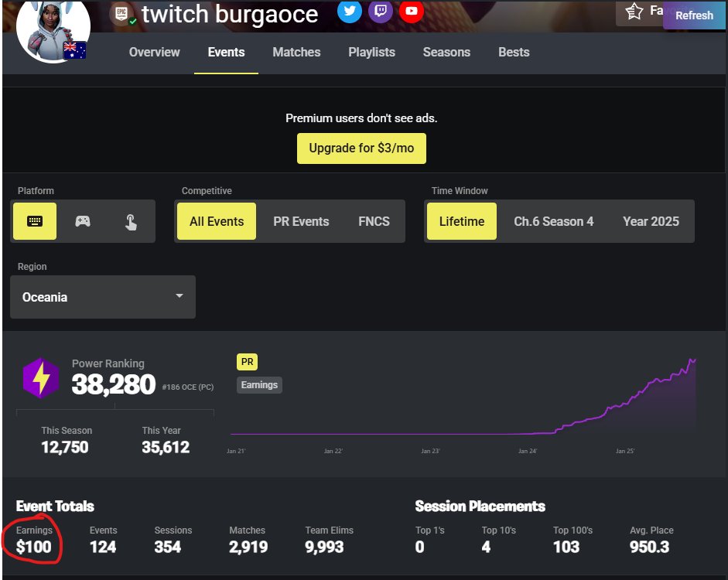Click the Australian flag on avatar
This screenshot has height=580, width=728.
tap(75, 50)
